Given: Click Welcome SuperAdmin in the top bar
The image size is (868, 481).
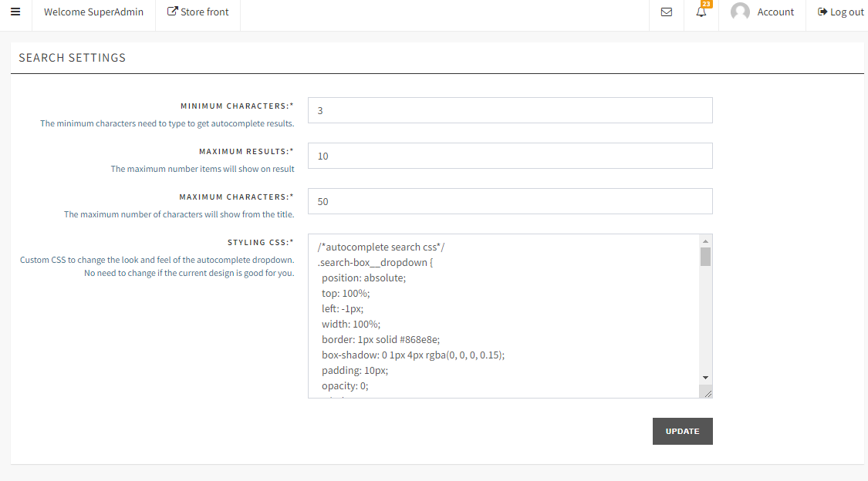Looking at the screenshot, I should pos(93,12).
